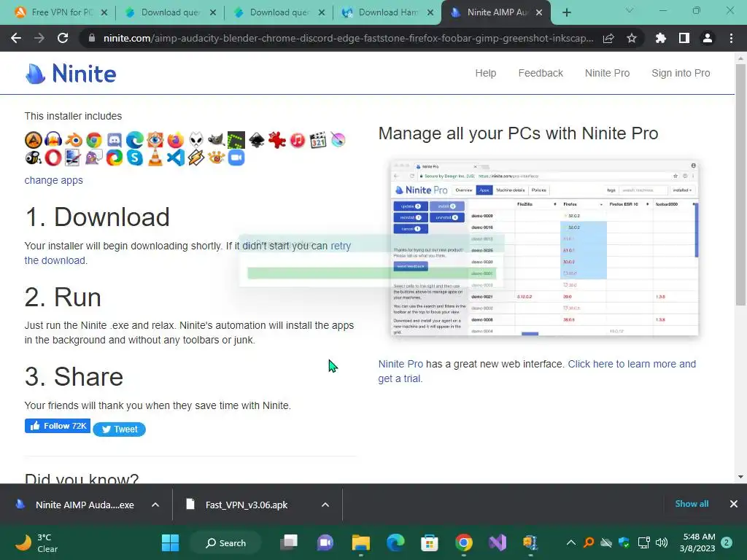Click the Audacity headphones icon
The height and width of the screenshot is (560, 747).
click(53, 140)
